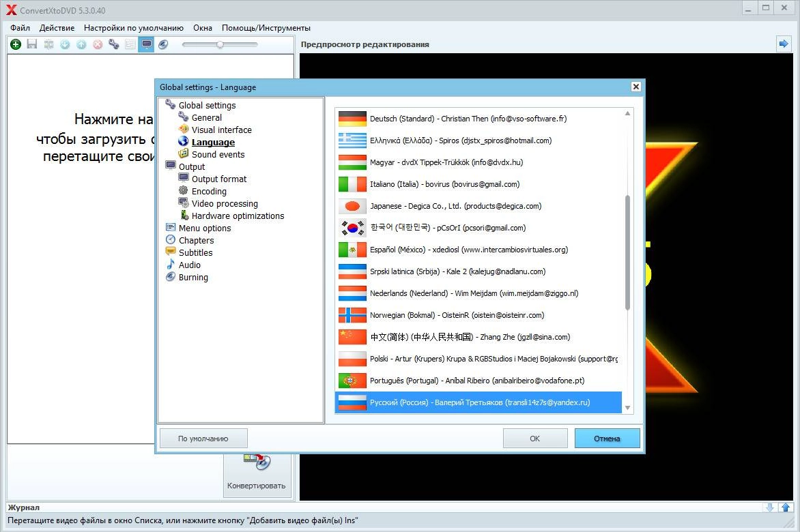This screenshot has width=800, height=532.
Task: Click the language list scroll down arrow
Action: coord(627,408)
